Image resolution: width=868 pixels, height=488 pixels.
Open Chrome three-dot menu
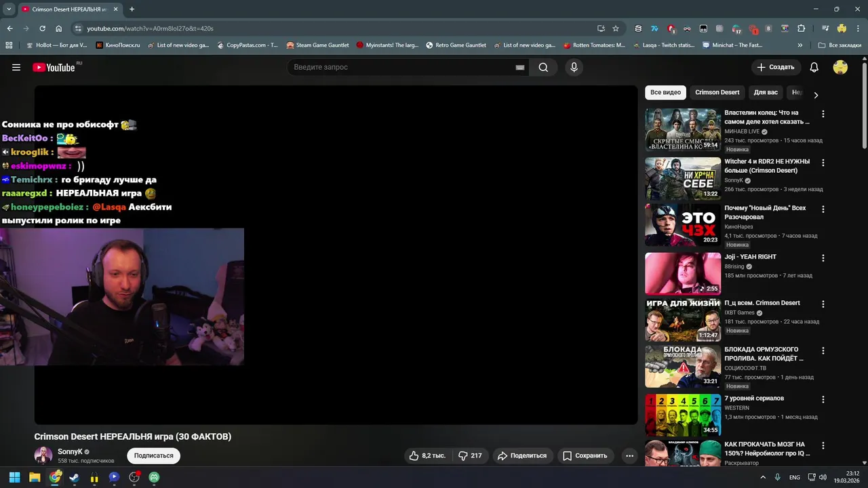coord(858,28)
